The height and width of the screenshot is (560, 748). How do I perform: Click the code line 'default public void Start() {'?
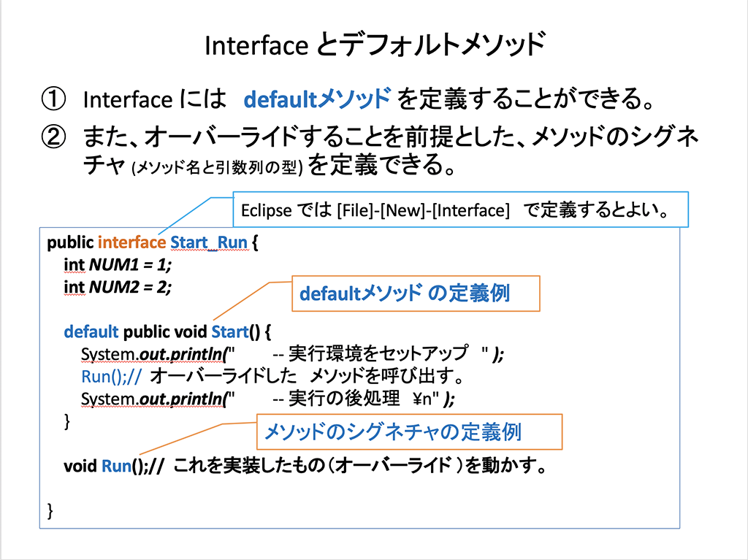coord(167,331)
